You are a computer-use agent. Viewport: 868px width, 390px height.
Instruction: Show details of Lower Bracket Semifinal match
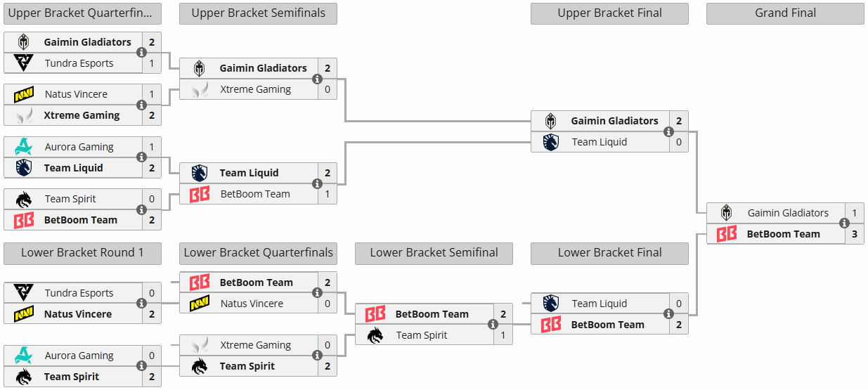(x=493, y=325)
